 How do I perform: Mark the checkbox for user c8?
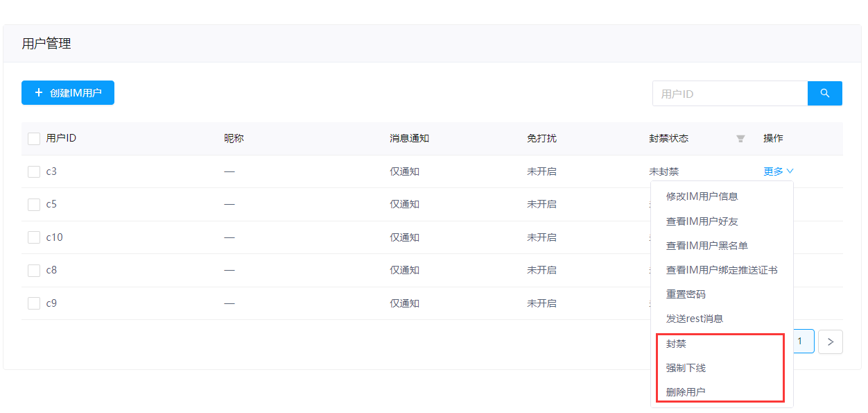34,270
